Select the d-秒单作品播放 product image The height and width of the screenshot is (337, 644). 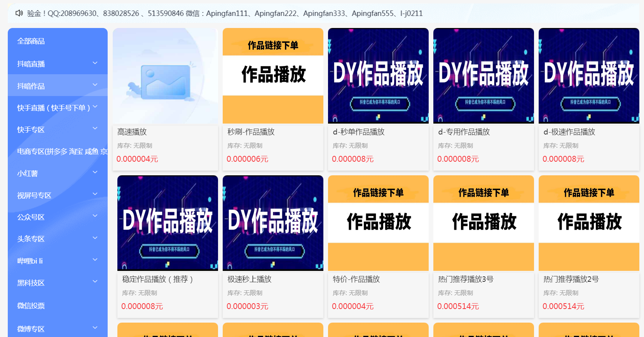click(378, 76)
